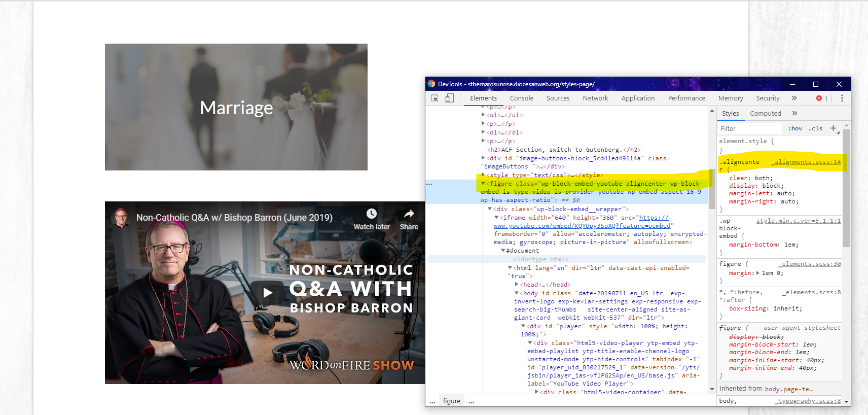Image resolution: width=868 pixels, height=415 pixels.
Task: Toggle the :hov element state panel
Action: click(x=795, y=128)
